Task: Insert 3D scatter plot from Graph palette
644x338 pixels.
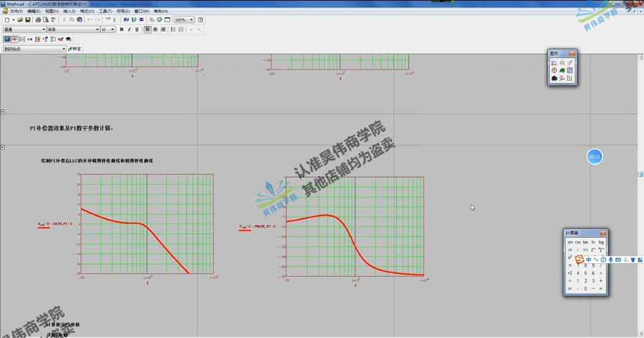Action: coord(562,78)
